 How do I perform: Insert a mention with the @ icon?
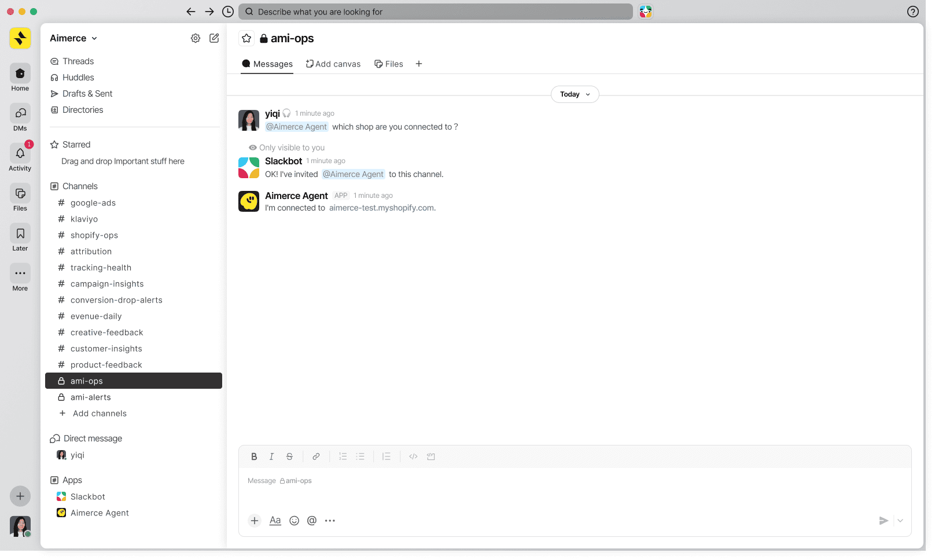[x=312, y=521]
